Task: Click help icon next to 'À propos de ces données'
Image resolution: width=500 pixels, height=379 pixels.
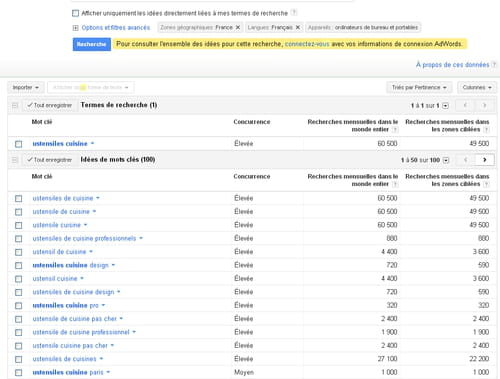Action: click(494, 64)
